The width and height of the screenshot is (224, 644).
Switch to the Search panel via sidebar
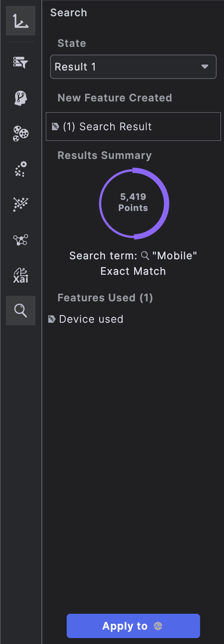point(21,311)
